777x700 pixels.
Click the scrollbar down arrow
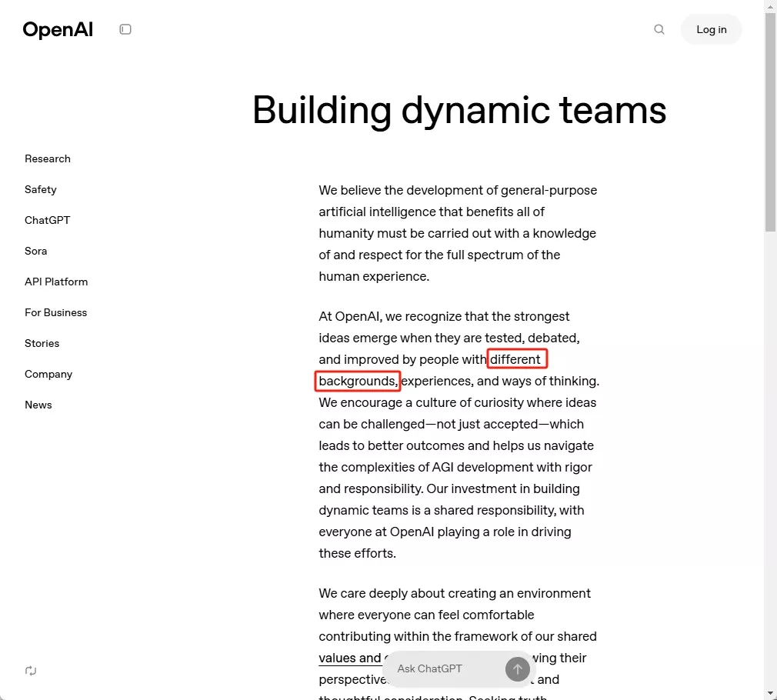click(770, 694)
